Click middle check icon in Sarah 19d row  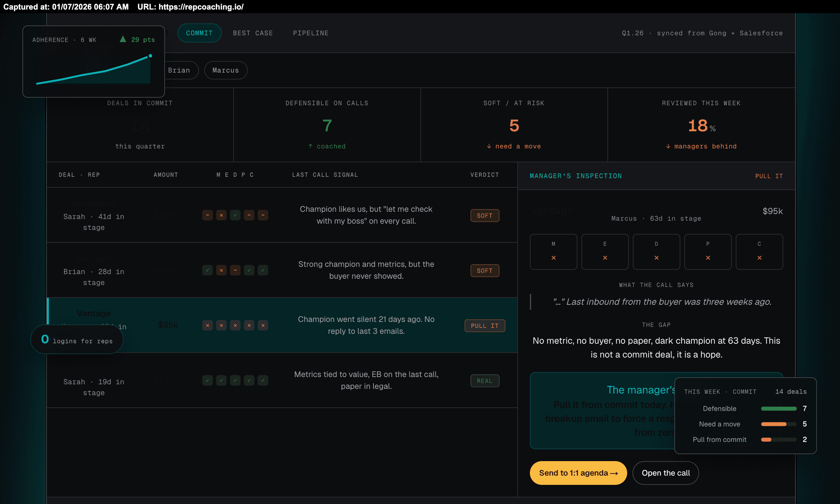tap(235, 380)
